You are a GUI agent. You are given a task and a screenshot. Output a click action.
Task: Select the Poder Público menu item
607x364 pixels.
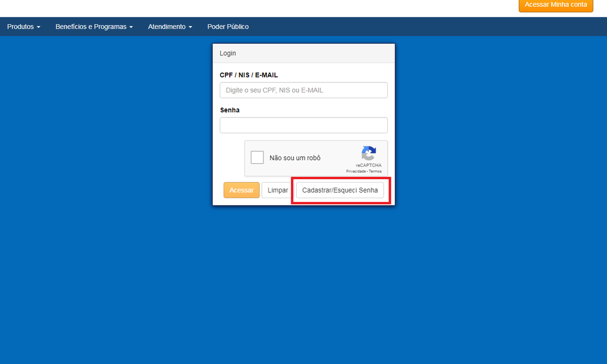(x=227, y=27)
